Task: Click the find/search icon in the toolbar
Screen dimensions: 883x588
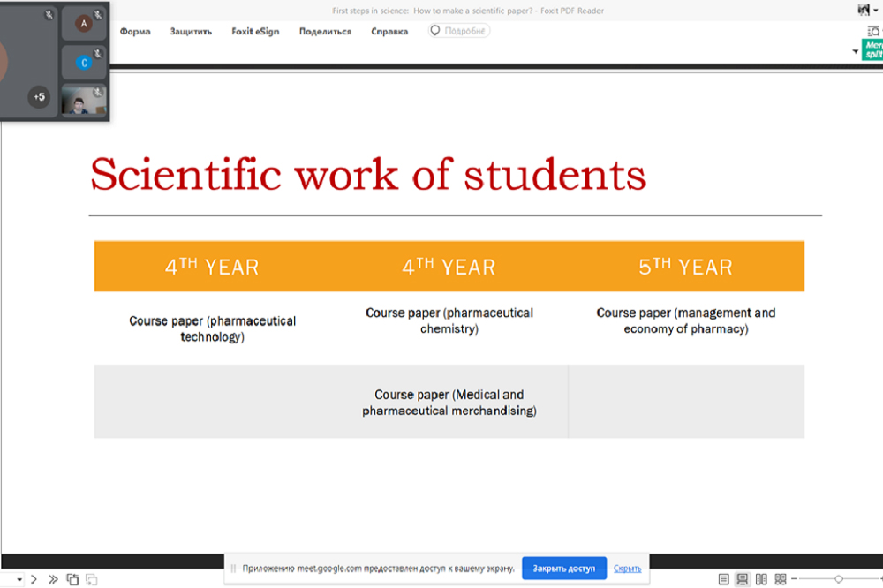Action: 873,32
